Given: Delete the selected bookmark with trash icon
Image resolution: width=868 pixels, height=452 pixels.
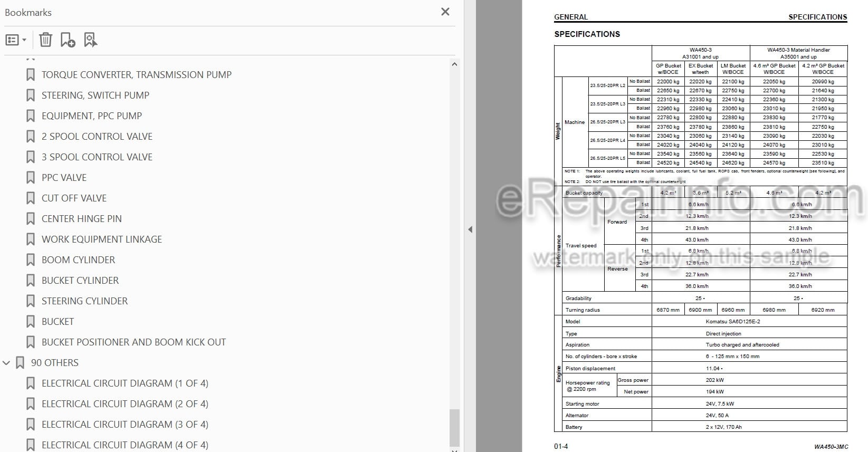Looking at the screenshot, I should coord(46,40).
